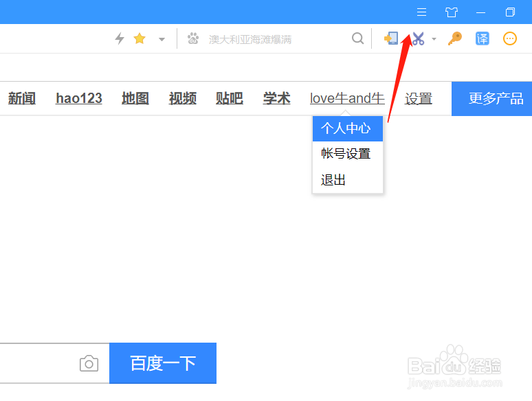Expand the screenshot options arrow
The height and width of the screenshot is (401, 532).
[x=434, y=39]
